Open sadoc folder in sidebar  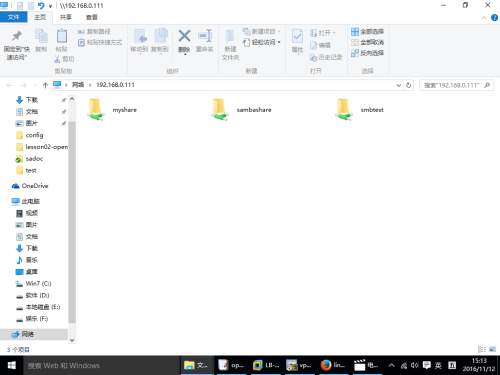29,159
